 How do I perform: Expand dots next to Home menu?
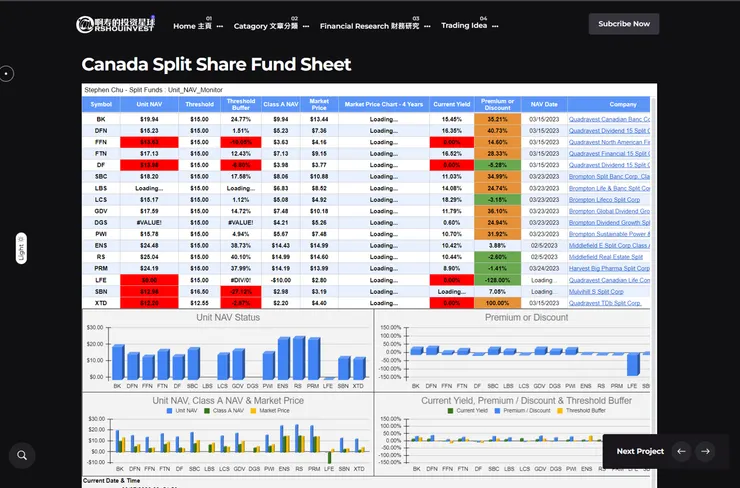pos(219,26)
